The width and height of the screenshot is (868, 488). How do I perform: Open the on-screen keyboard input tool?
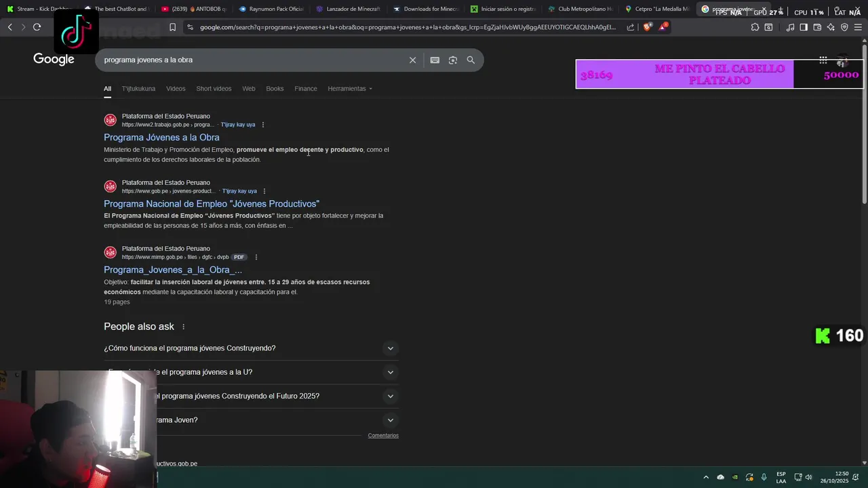click(435, 60)
